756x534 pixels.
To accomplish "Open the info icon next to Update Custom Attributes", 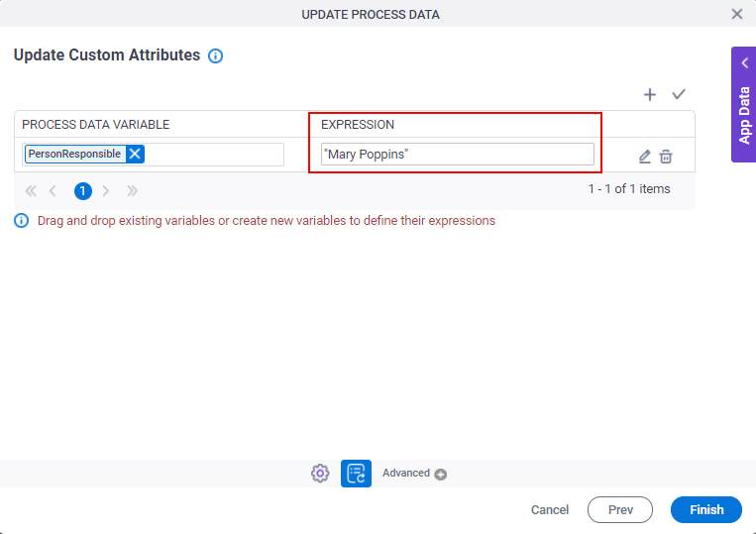I will pyautogui.click(x=216, y=55).
